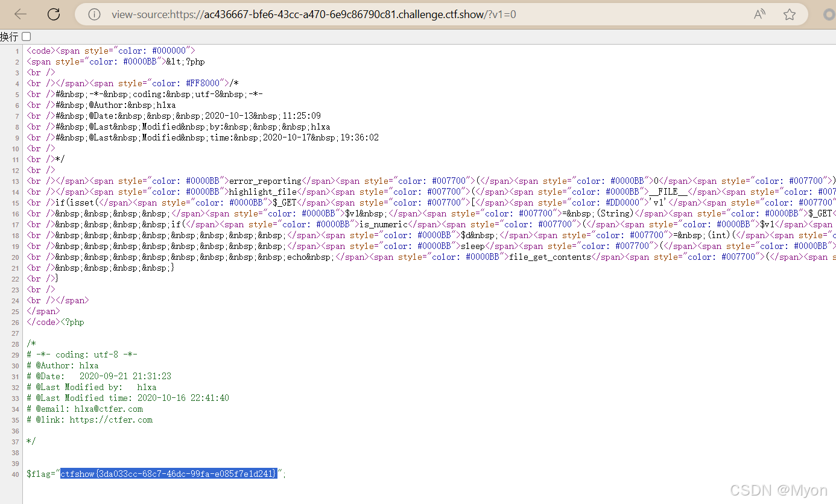The image size is (836, 504).
Task: Click the sleep function on line 19
Action: (x=473, y=246)
